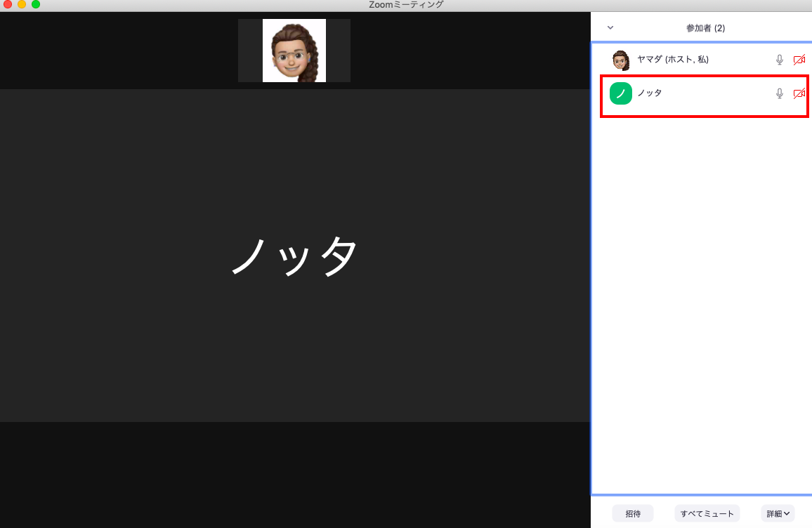This screenshot has width=812, height=528.
Task: Click the large ノッタ name in video area
Action: coord(294,256)
